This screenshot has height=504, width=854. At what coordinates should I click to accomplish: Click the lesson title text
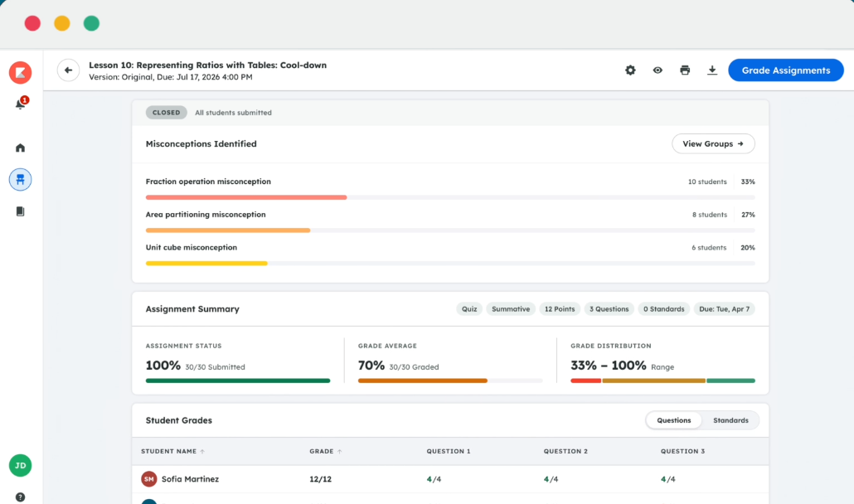[x=207, y=65]
